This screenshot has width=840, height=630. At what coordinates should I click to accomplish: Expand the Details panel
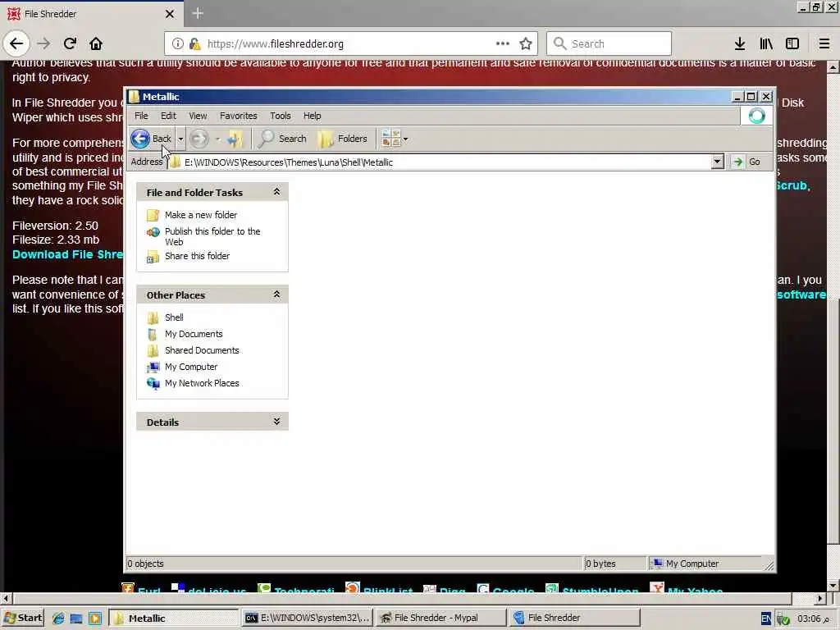[x=276, y=422]
